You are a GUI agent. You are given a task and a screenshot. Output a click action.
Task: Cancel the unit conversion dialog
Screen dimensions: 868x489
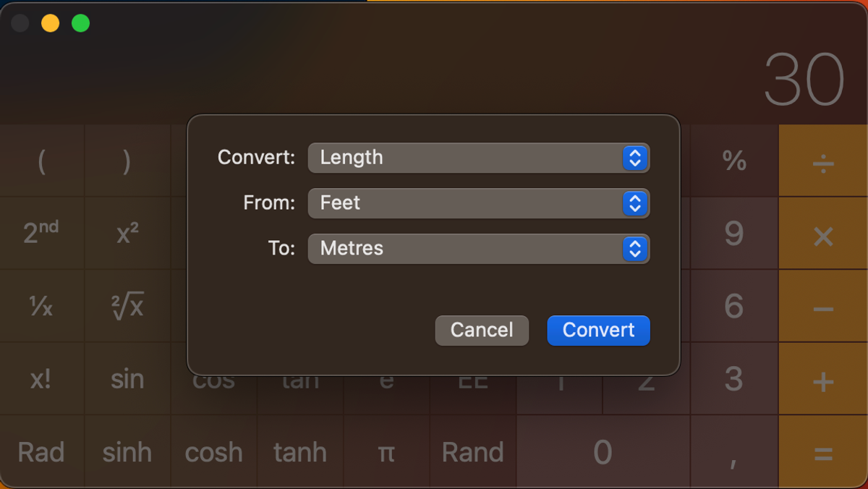point(482,331)
